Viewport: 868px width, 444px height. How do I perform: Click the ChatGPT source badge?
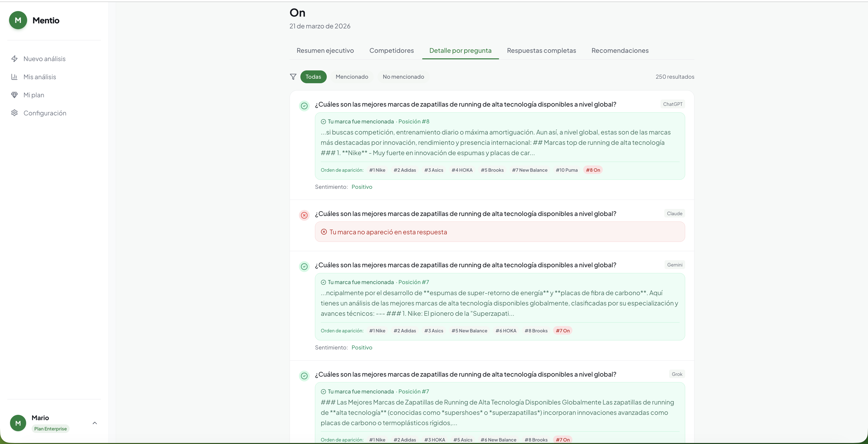click(673, 104)
